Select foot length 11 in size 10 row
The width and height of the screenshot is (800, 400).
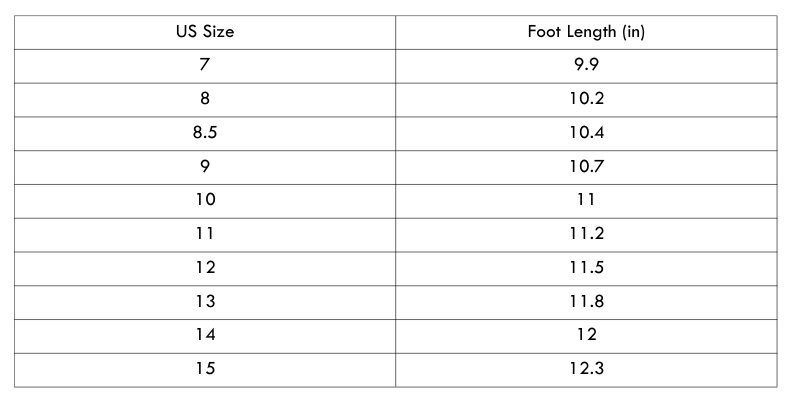point(586,200)
